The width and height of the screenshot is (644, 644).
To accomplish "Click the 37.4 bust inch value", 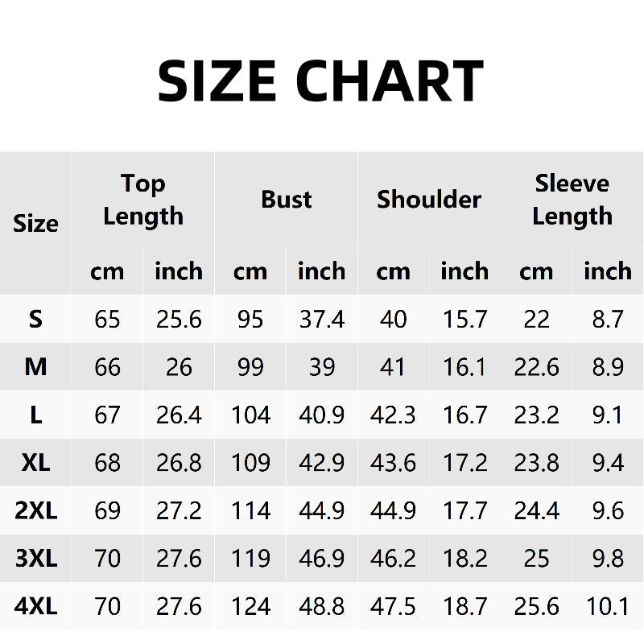I will tap(321, 319).
